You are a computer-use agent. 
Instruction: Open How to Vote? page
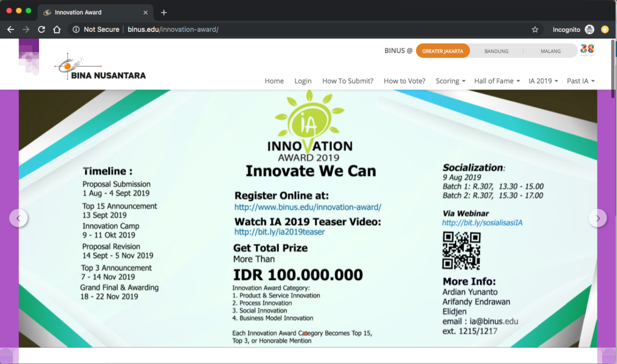point(405,81)
